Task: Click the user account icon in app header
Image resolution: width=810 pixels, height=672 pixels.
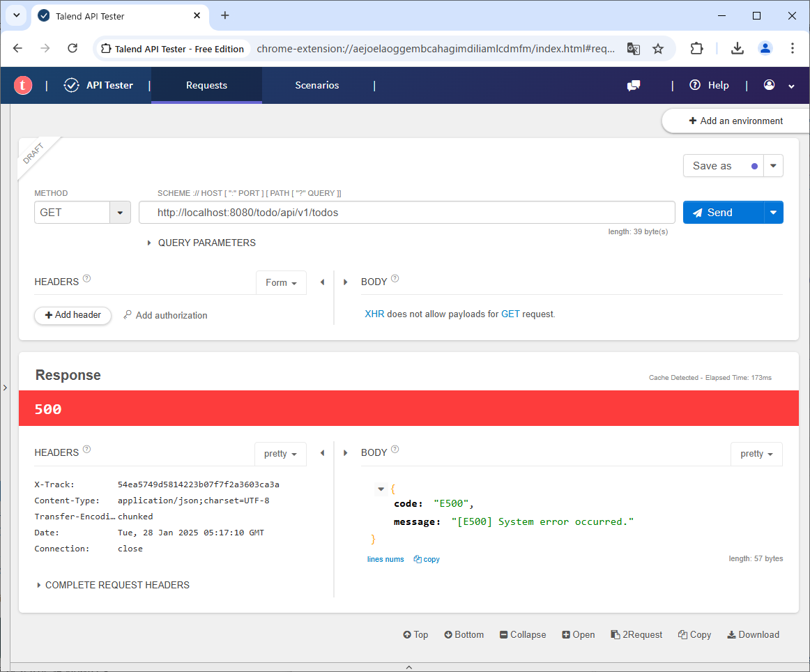Action: click(770, 85)
